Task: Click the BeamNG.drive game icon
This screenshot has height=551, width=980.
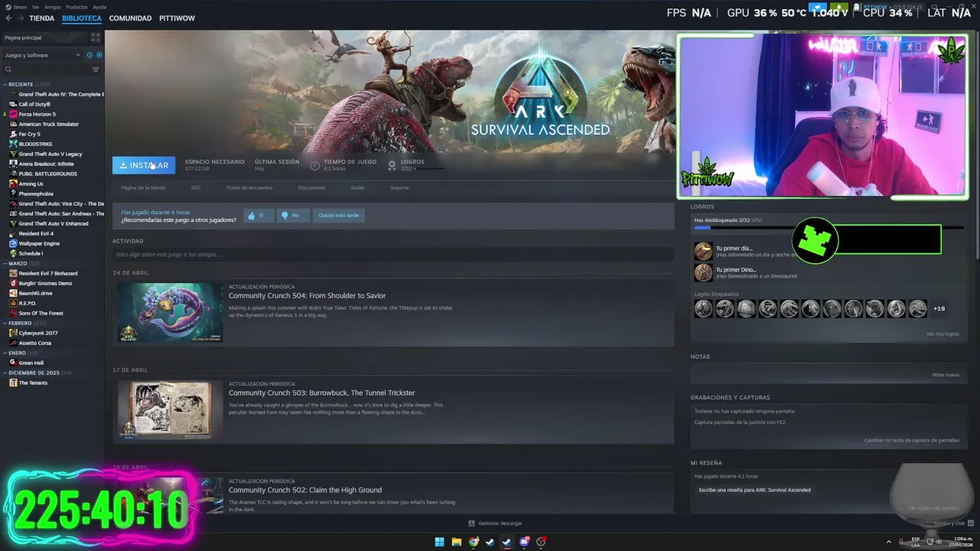Action: point(13,293)
